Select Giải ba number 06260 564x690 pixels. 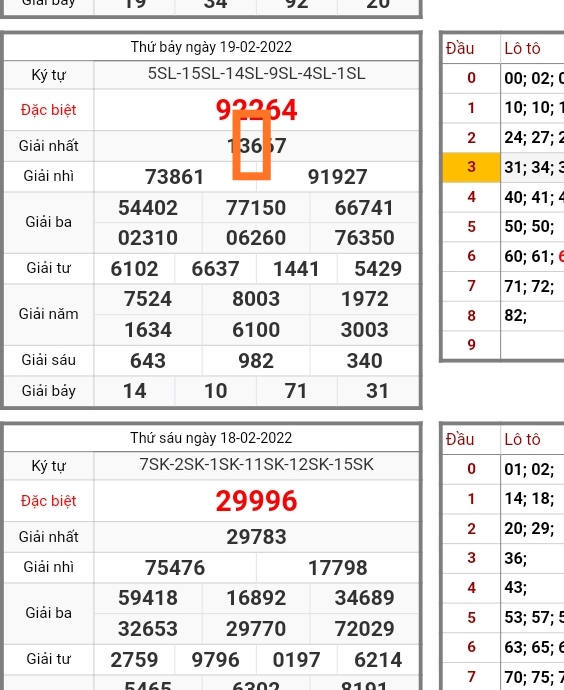[256, 238]
